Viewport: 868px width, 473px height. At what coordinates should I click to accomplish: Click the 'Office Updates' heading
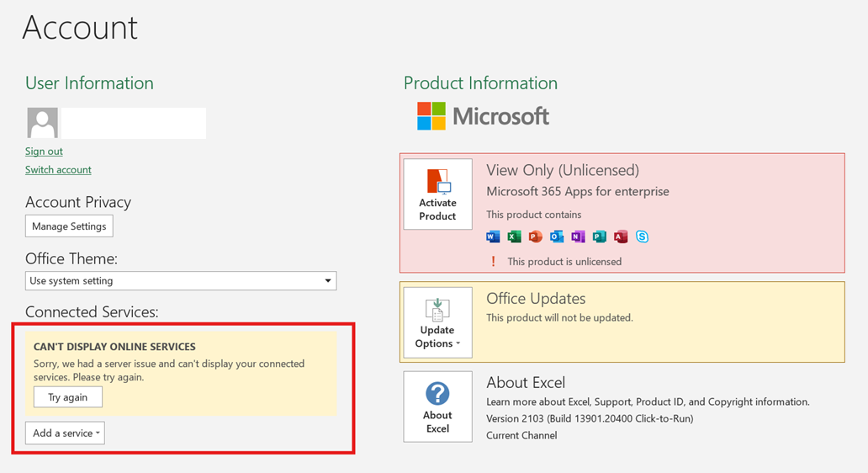click(535, 299)
